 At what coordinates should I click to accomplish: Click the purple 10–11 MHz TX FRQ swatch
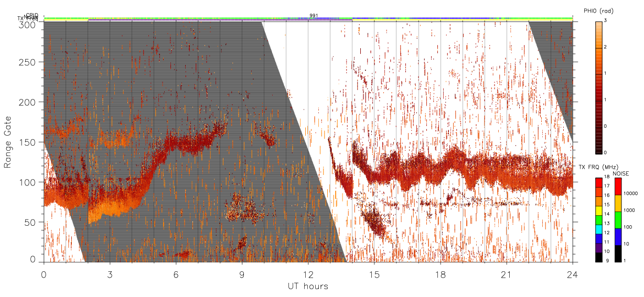pyautogui.click(x=598, y=247)
